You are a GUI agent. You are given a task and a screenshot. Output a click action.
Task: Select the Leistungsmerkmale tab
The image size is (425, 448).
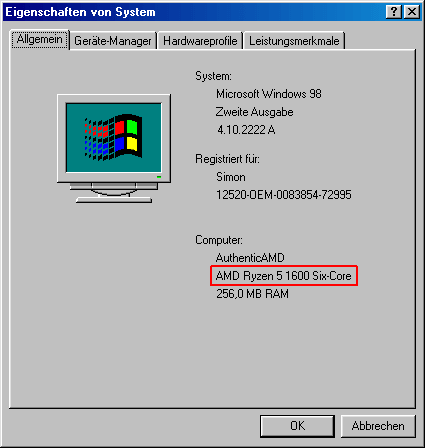tap(294, 41)
